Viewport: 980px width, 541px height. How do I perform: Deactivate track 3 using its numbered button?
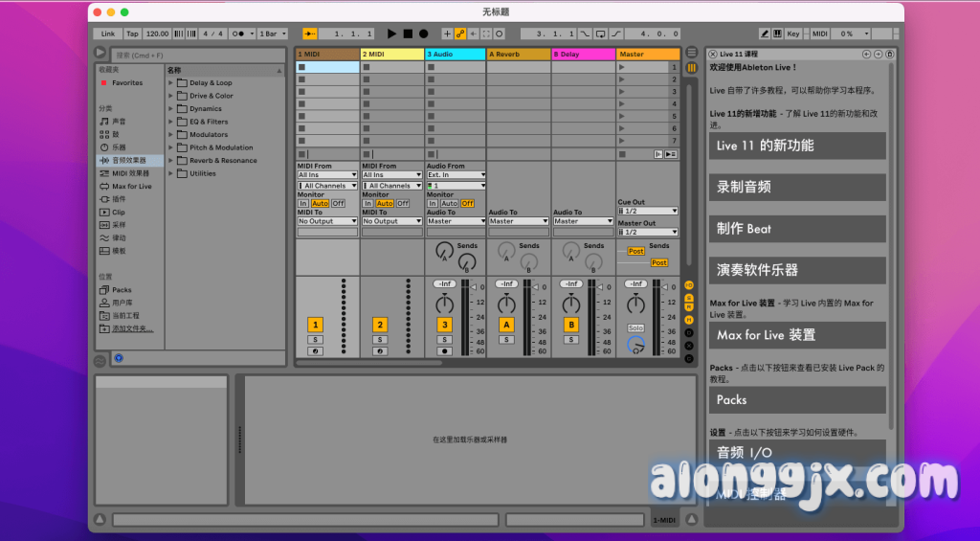[444, 325]
